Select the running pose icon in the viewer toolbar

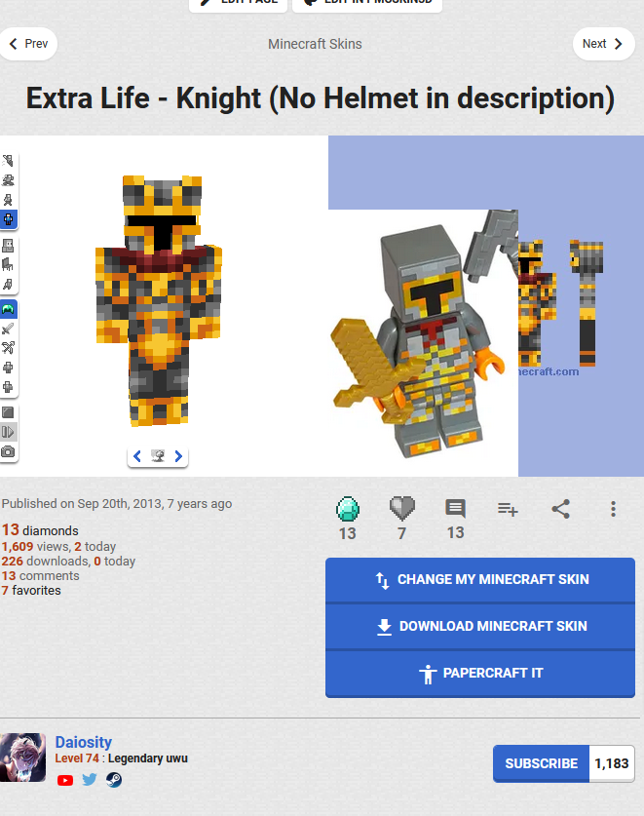coord(8,180)
